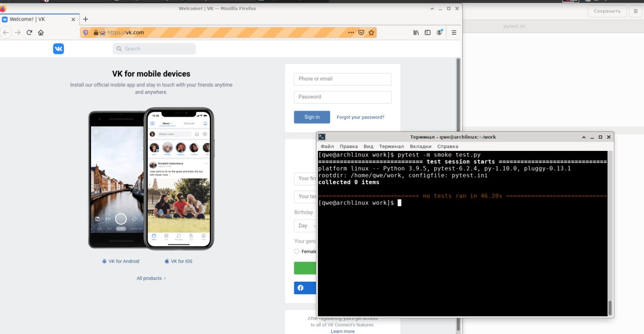Click the VK page vertical scrollbar

(x=458, y=195)
